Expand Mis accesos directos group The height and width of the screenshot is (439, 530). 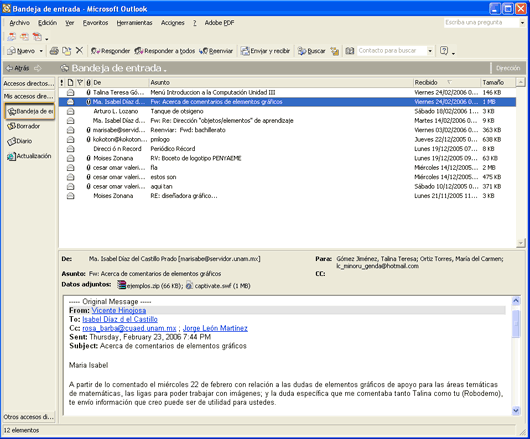(x=29, y=96)
